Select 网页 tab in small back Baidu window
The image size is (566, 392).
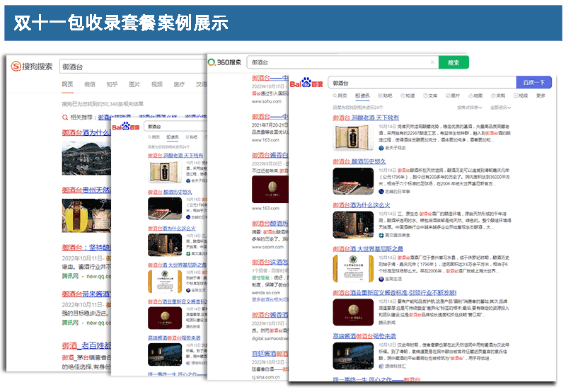point(154,137)
